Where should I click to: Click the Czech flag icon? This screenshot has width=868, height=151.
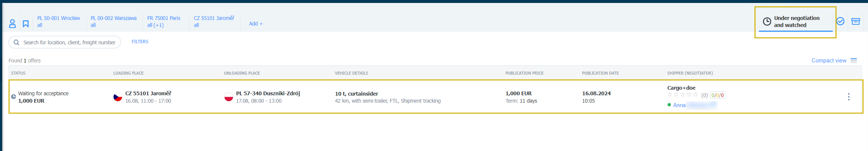[118, 97]
